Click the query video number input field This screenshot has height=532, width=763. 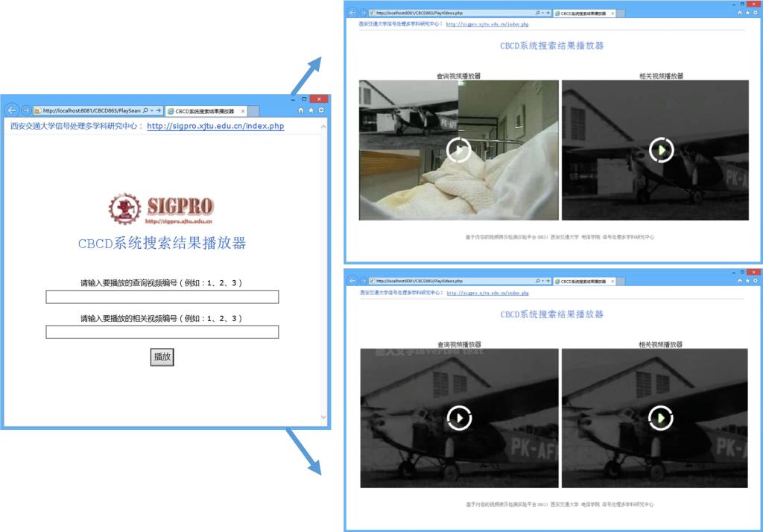pyautogui.click(x=162, y=297)
